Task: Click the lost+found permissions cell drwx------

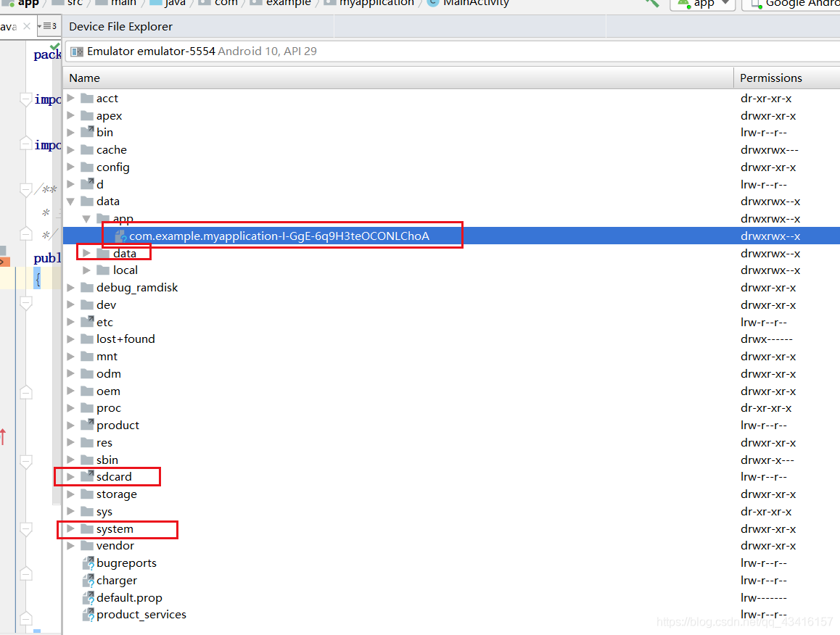Action: coord(766,339)
